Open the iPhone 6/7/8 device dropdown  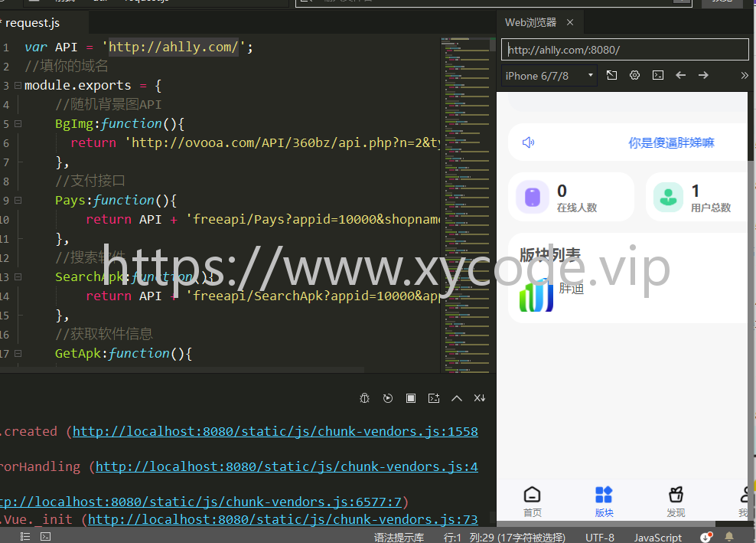coord(549,76)
